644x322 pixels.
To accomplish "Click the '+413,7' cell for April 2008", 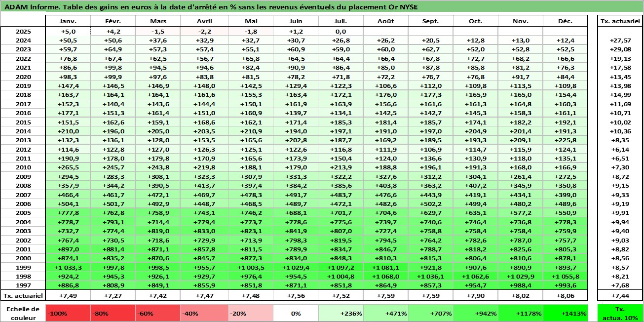I will tap(204, 186).
